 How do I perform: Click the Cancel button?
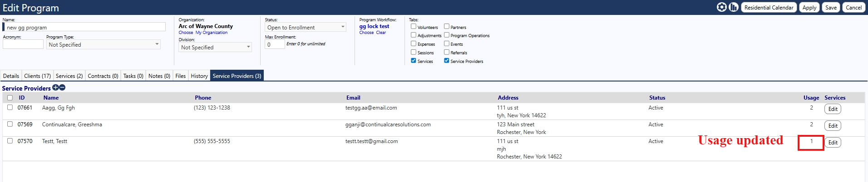click(x=853, y=8)
